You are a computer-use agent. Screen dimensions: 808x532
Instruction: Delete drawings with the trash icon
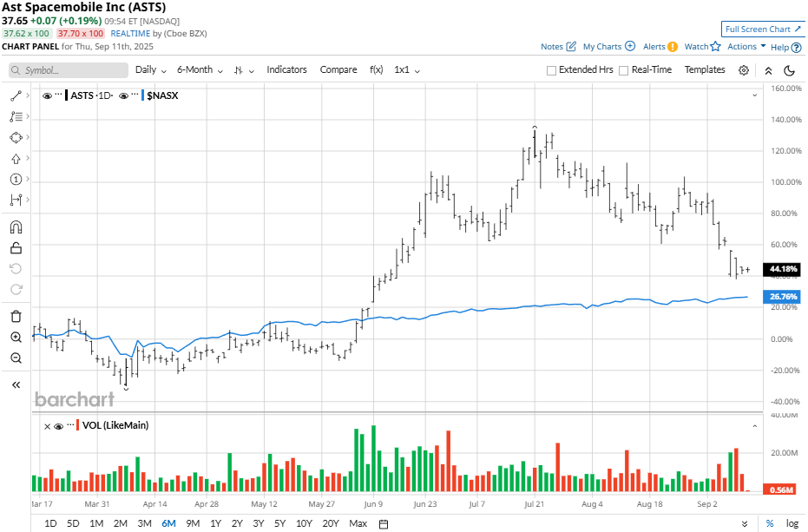pyautogui.click(x=16, y=317)
